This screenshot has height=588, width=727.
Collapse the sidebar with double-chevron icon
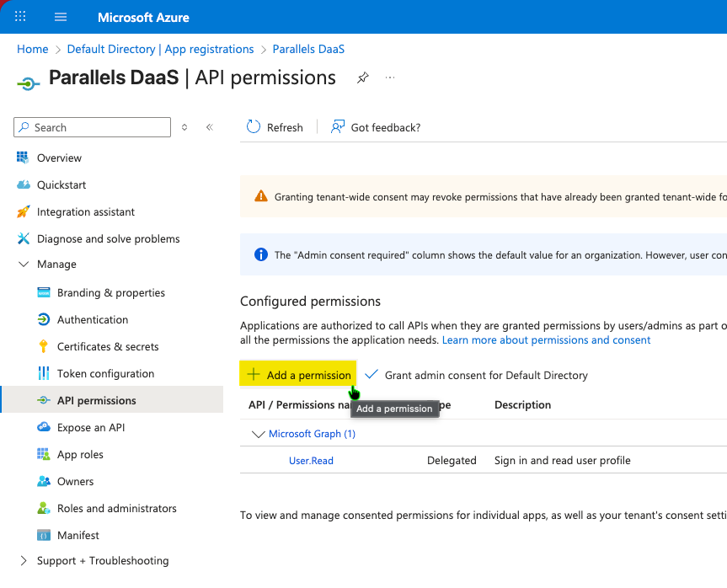coord(210,127)
